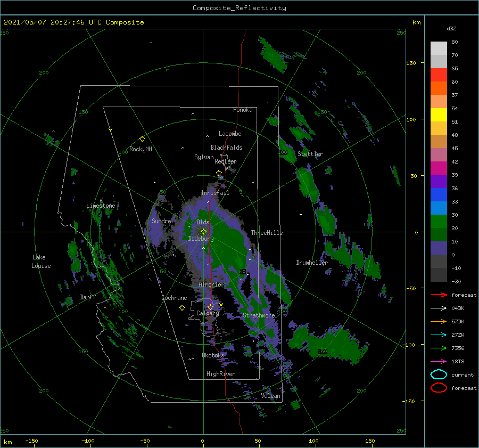This screenshot has height=448, width=479.
Task: Click the red forecast arrow in legend
Action: coord(439,295)
